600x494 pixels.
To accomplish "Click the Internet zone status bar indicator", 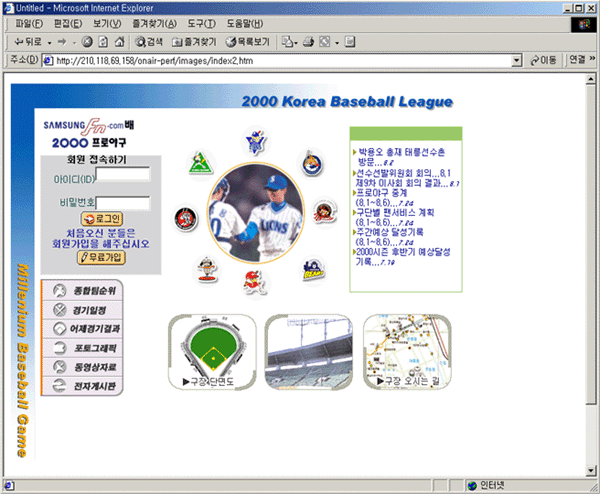I will click(486, 486).
